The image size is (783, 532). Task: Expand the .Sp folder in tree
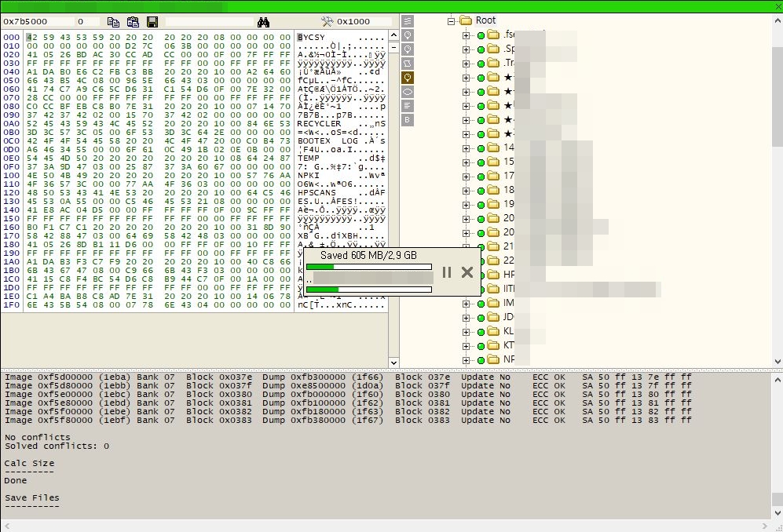tap(467, 49)
